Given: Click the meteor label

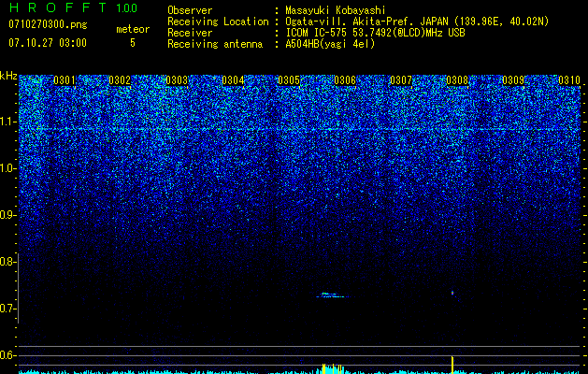Looking at the screenshot, I should click(x=133, y=29).
